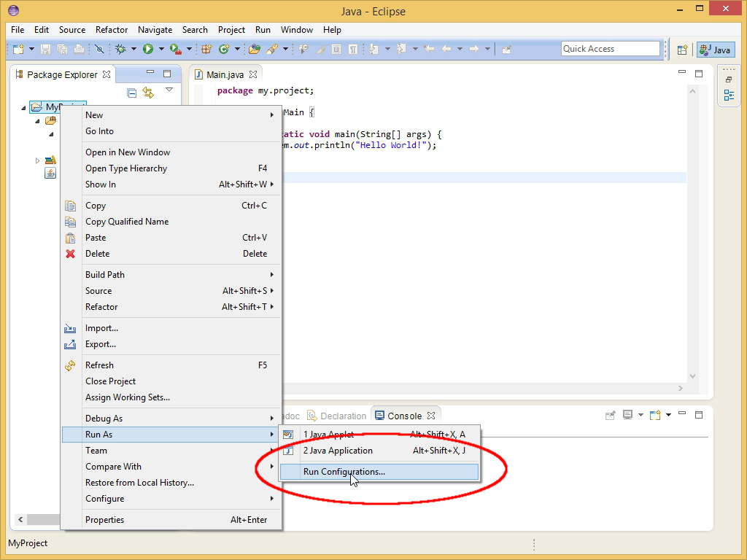
Task: Select Properties in context menu
Action: pyautogui.click(x=171, y=519)
